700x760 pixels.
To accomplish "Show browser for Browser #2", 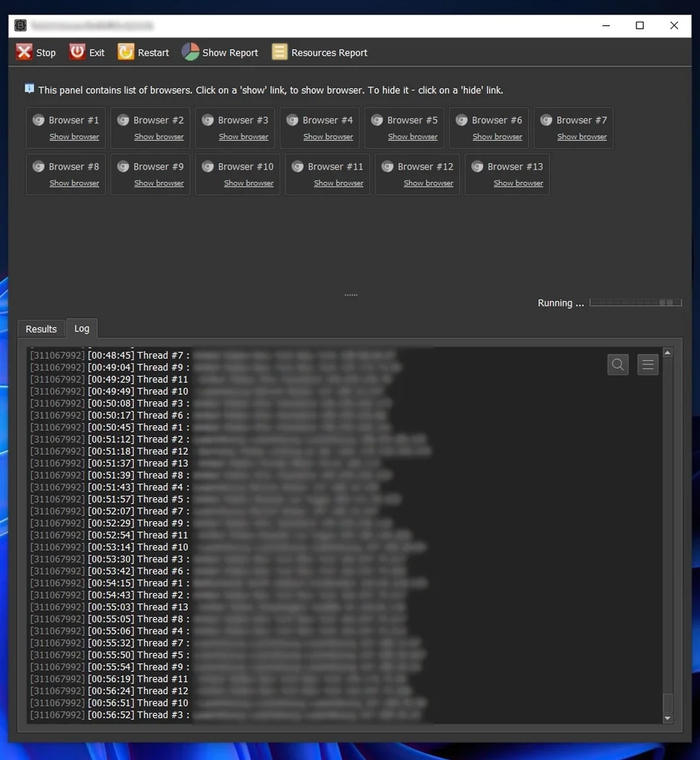I will 159,136.
